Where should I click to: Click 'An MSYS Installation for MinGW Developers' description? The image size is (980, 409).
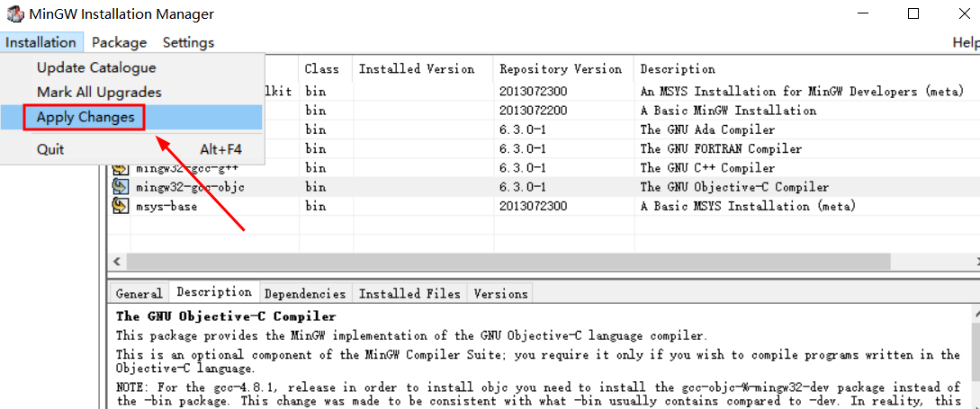pos(802,91)
